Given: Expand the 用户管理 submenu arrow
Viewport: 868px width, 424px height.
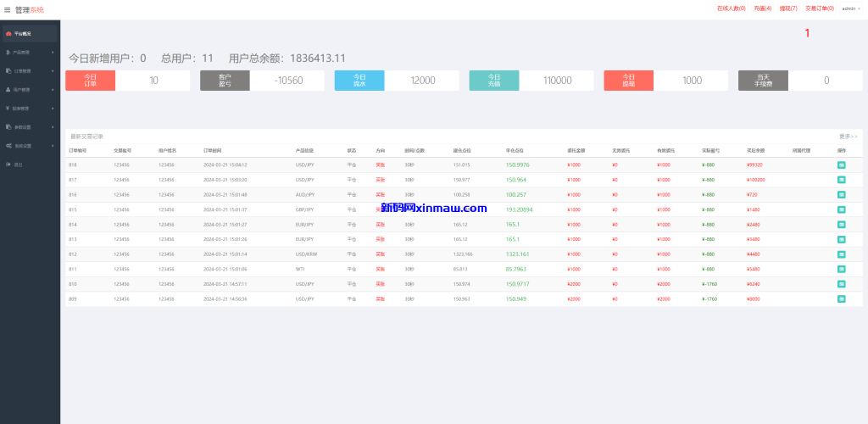Looking at the screenshot, I should point(53,90).
